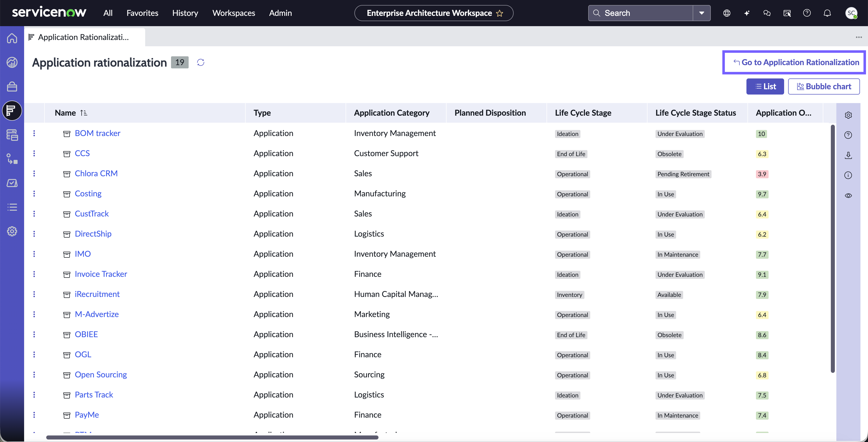
Task: Click the vertical scrollbar of the list
Action: coord(833,249)
